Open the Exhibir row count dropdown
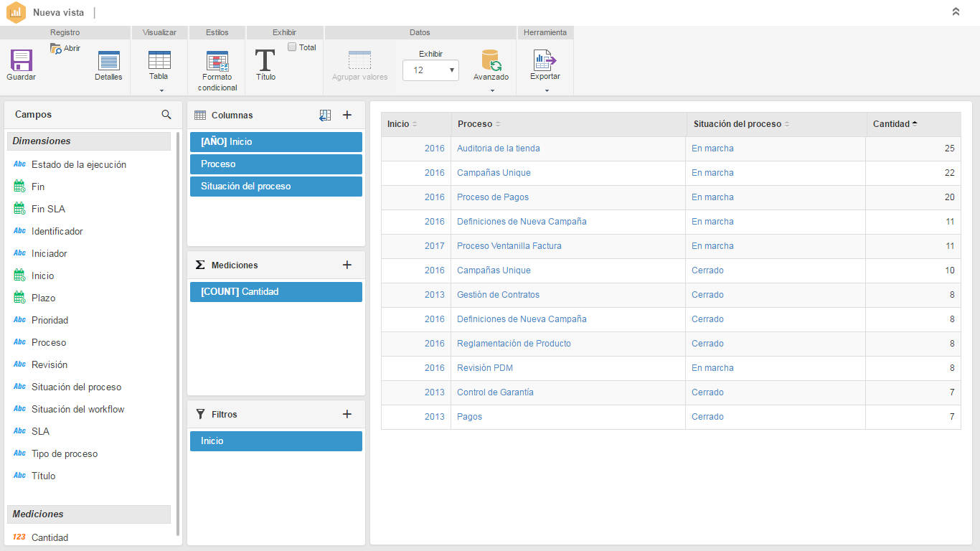The width and height of the screenshot is (980, 551). coord(430,70)
